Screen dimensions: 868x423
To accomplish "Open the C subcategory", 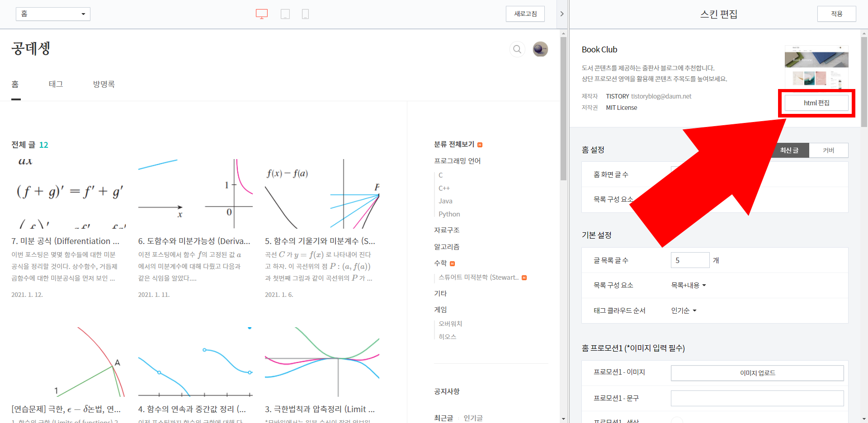I will [441, 175].
